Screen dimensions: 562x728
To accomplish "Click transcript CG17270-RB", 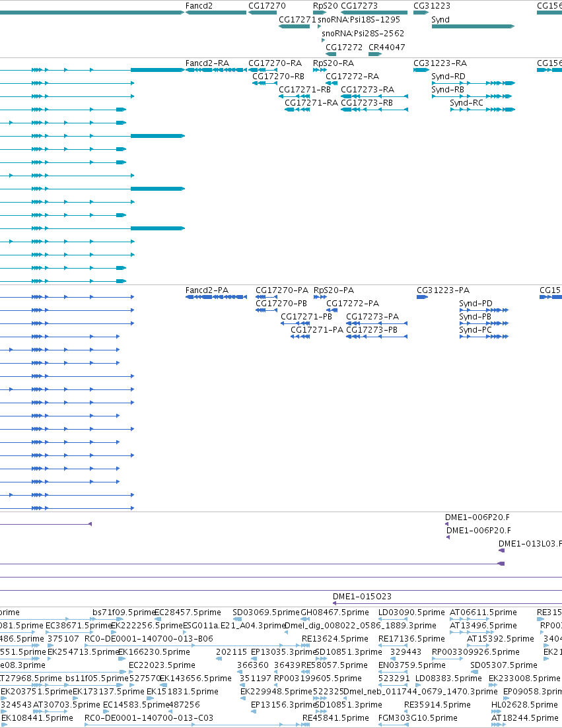I will [x=278, y=76].
